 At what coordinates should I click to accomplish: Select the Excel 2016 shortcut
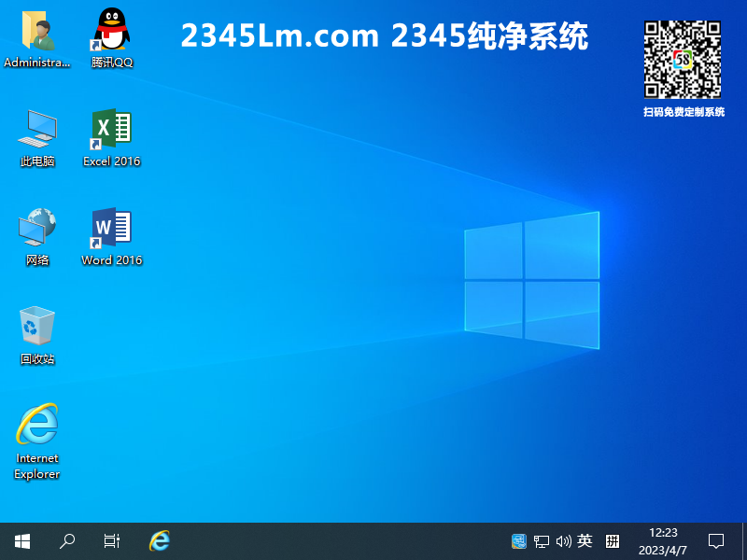pyautogui.click(x=111, y=138)
